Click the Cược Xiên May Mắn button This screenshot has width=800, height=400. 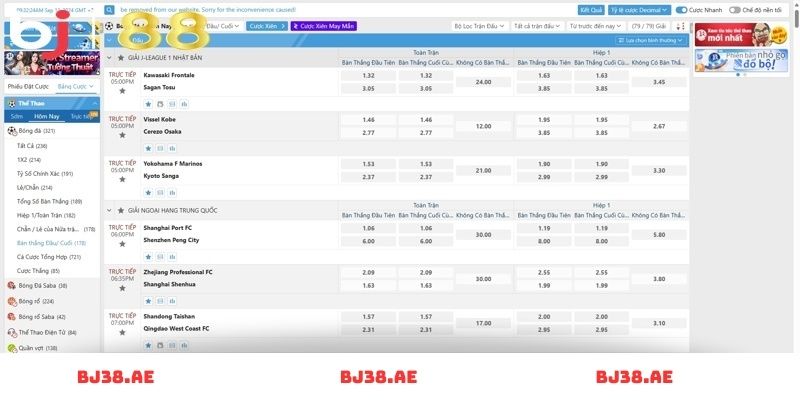point(323,26)
